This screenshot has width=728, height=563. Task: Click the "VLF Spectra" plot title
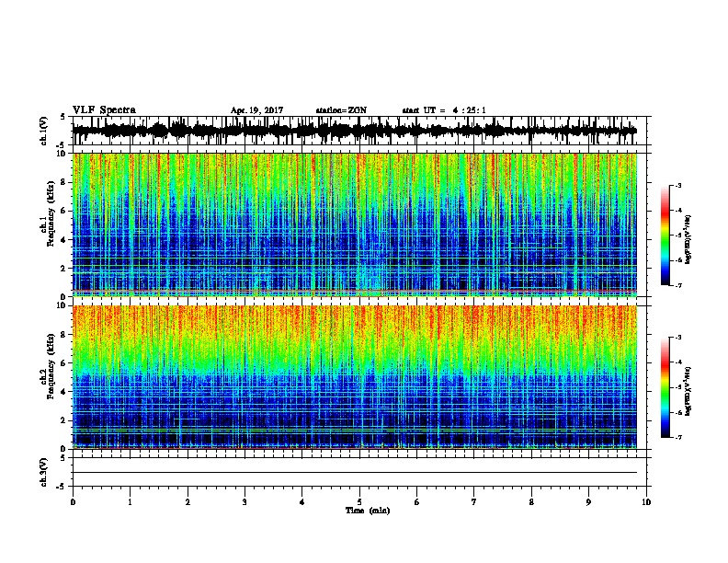tap(104, 110)
